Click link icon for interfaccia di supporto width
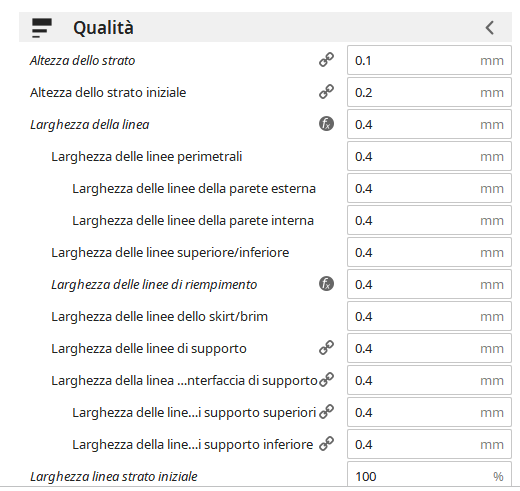Screen dimensions: 520x491 326,380
